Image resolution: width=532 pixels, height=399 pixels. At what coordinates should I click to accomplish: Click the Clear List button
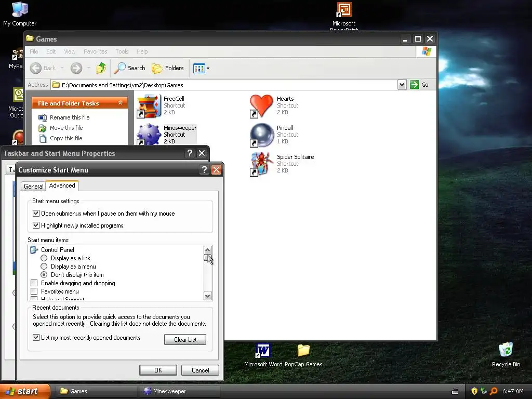(x=185, y=340)
